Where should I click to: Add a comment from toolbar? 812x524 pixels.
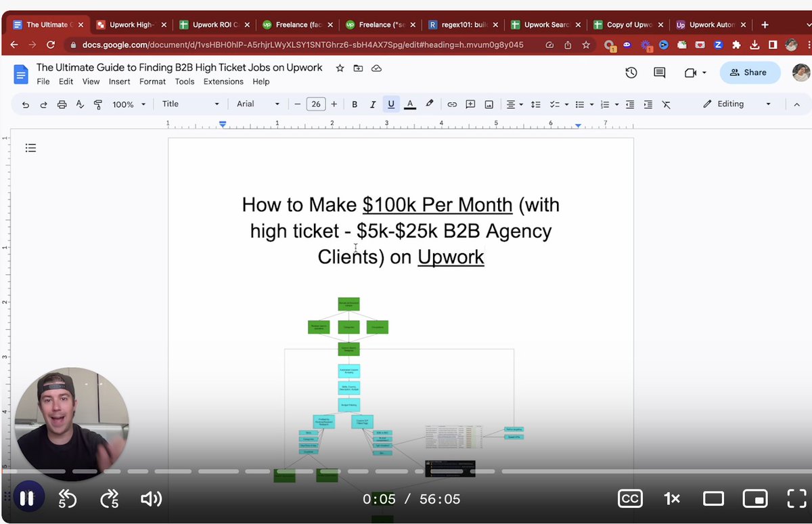470,104
